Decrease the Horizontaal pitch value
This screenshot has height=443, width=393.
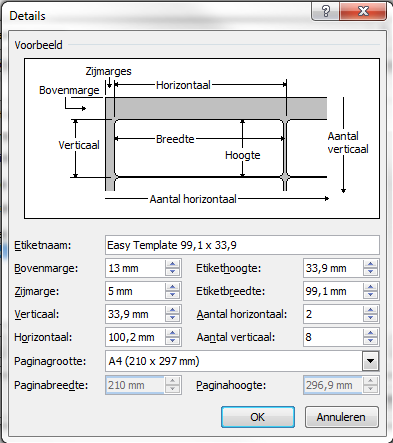point(173,341)
